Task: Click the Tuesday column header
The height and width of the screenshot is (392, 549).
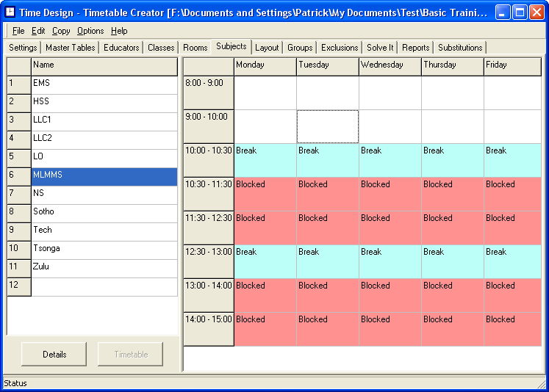Action: click(x=328, y=65)
